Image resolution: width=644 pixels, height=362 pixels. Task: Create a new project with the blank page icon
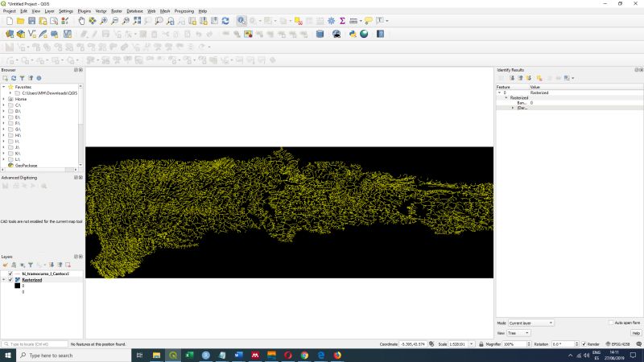[x=10, y=21]
